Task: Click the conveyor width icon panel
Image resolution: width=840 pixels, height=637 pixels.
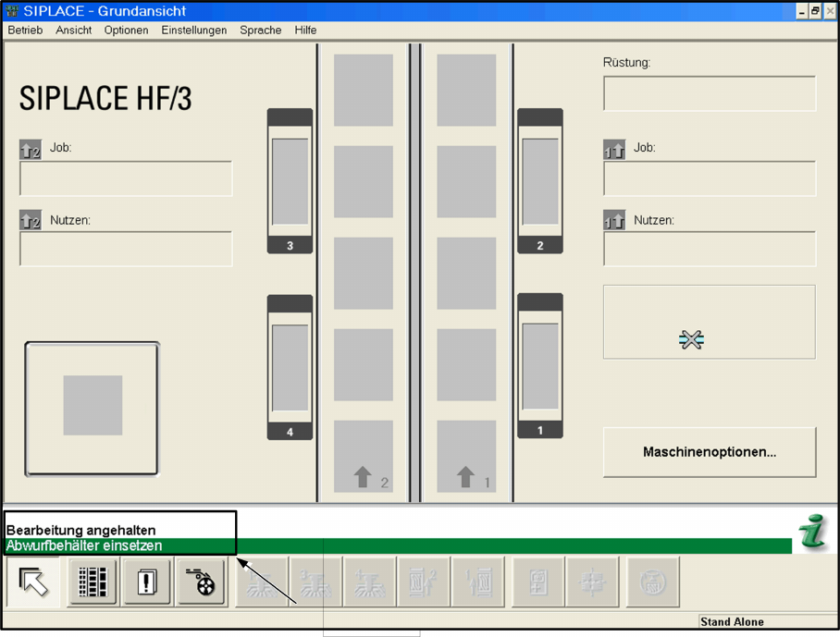Action: click(x=709, y=322)
